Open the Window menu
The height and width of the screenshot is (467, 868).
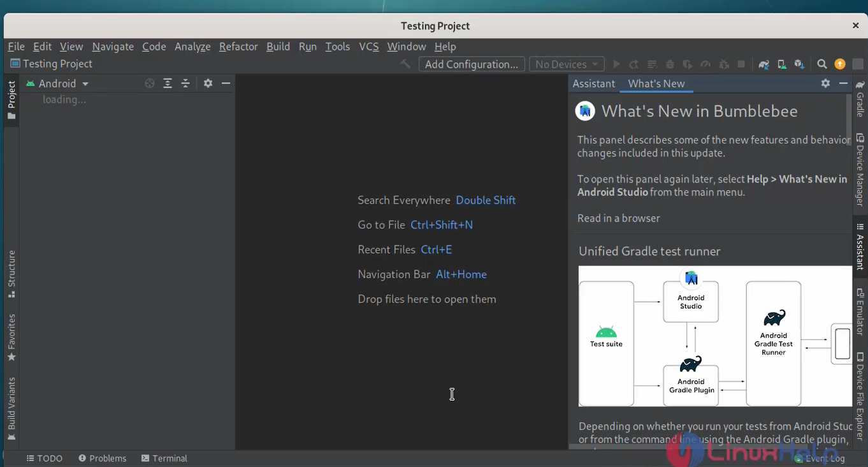point(406,47)
